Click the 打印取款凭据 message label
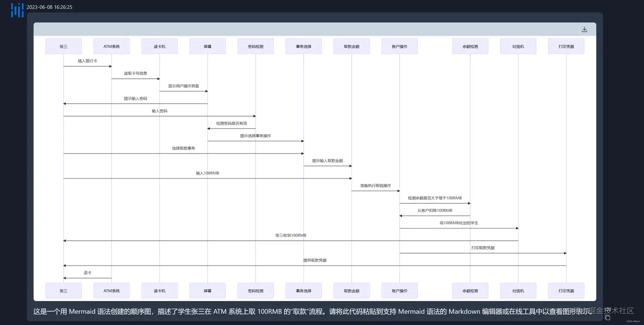 pyautogui.click(x=483, y=248)
